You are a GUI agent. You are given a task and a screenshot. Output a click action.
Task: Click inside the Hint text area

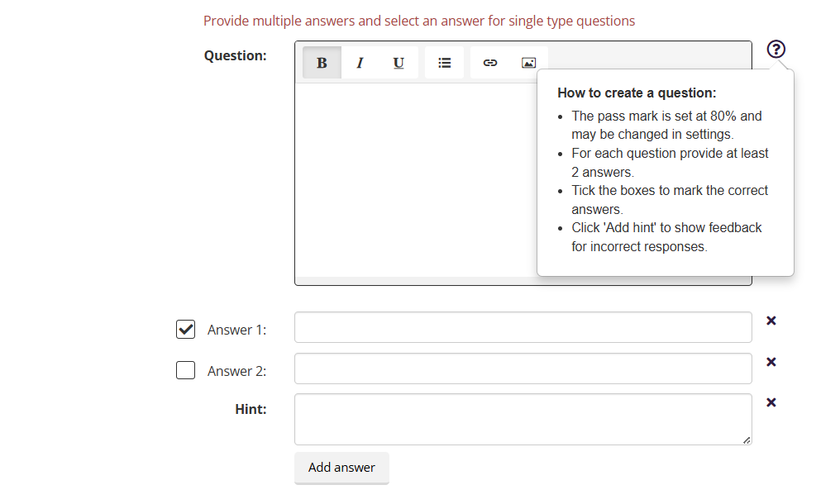(x=523, y=419)
